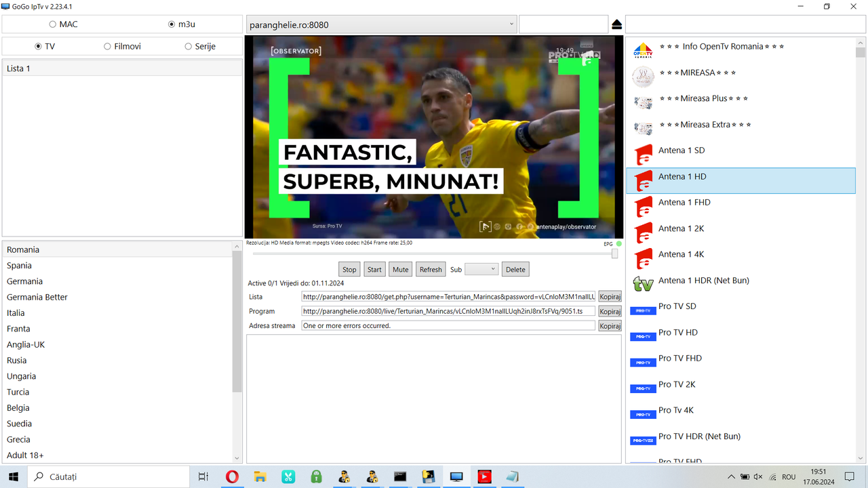
Task: Click the Pro TV HDR channel logo
Action: click(x=643, y=441)
